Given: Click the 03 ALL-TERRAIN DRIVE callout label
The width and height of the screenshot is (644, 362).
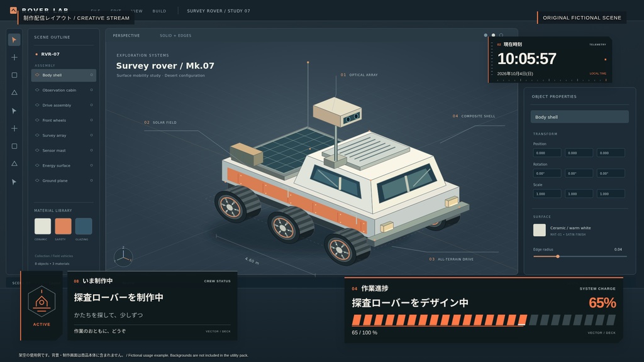Looking at the screenshot, I should tap(452, 260).
